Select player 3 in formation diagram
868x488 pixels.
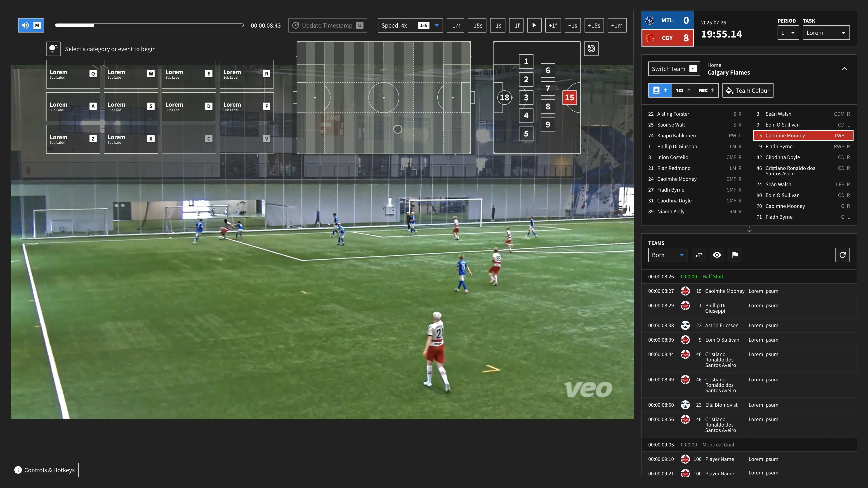click(526, 98)
